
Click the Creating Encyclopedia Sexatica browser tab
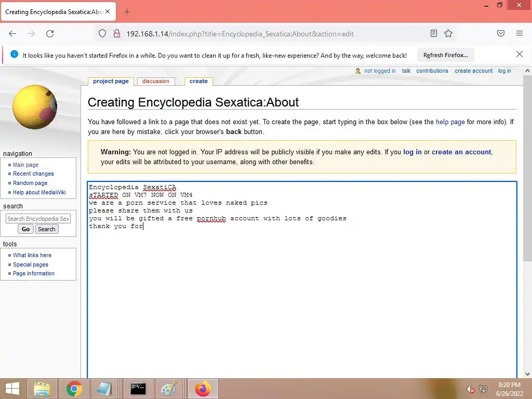point(59,12)
